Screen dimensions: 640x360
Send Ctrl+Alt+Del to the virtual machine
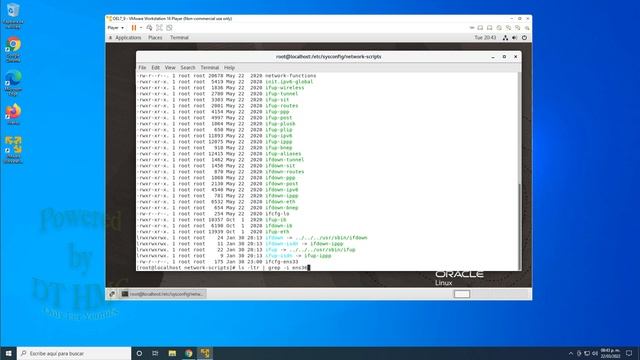(x=149, y=28)
